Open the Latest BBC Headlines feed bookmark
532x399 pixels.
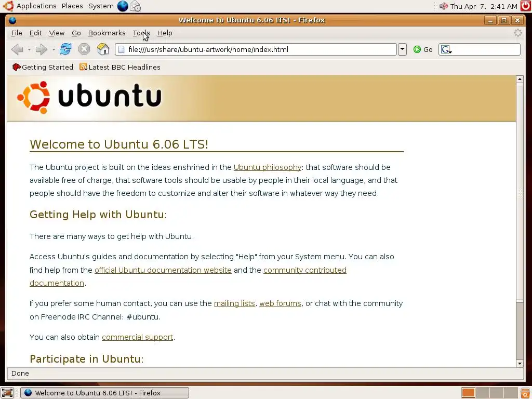[x=120, y=67]
